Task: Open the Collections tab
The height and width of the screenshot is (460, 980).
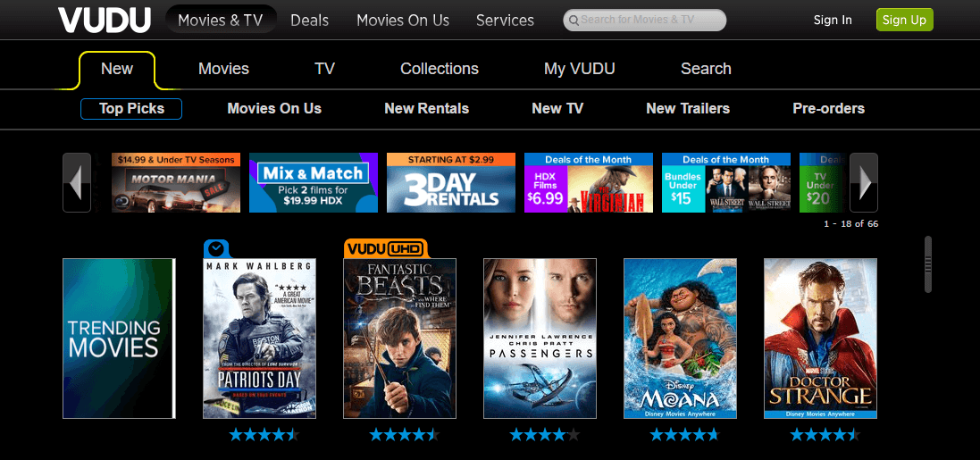Action: tap(440, 69)
